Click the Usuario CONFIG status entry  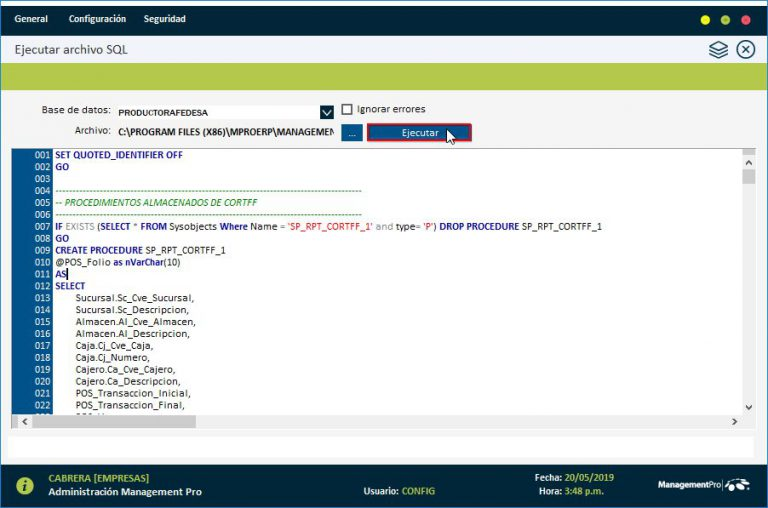coord(399,491)
